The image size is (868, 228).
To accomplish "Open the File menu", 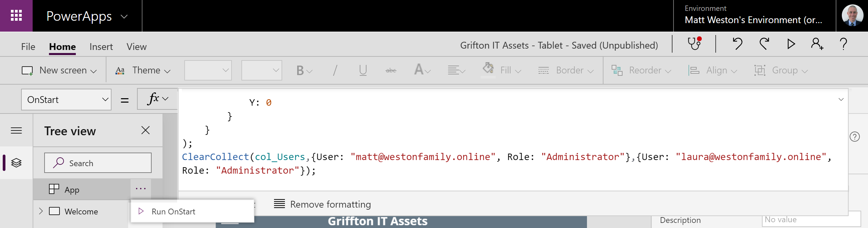I will coord(28,47).
